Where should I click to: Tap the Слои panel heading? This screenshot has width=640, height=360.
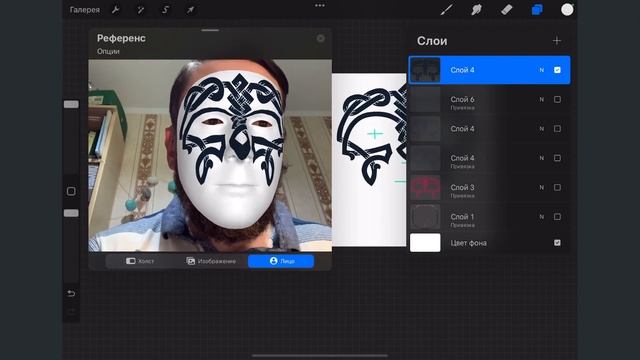click(432, 41)
